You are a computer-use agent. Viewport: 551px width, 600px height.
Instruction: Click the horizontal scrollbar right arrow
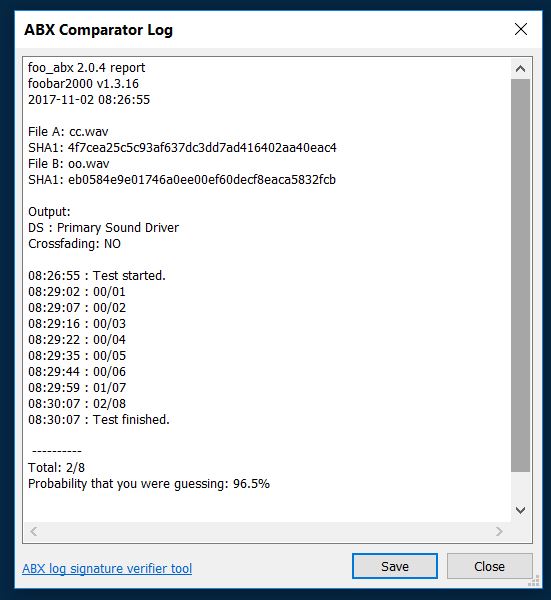pyautogui.click(x=499, y=531)
